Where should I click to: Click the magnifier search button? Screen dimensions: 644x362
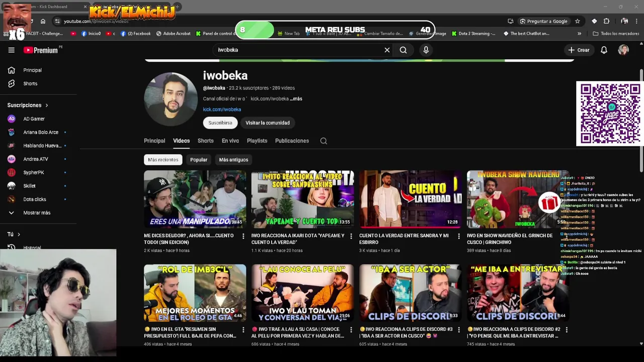tap(403, 50)
